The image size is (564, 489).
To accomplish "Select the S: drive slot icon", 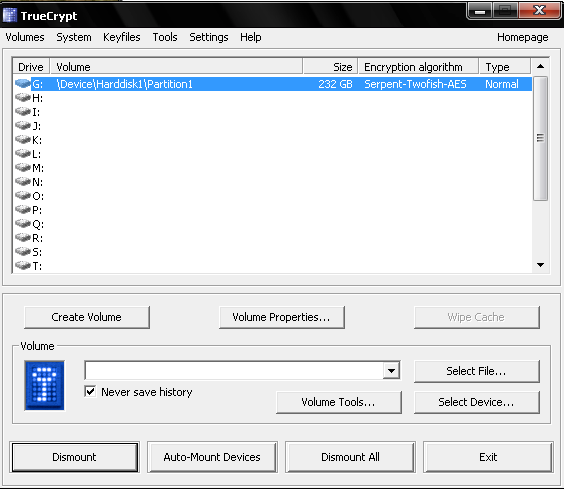I will [23, 252].
